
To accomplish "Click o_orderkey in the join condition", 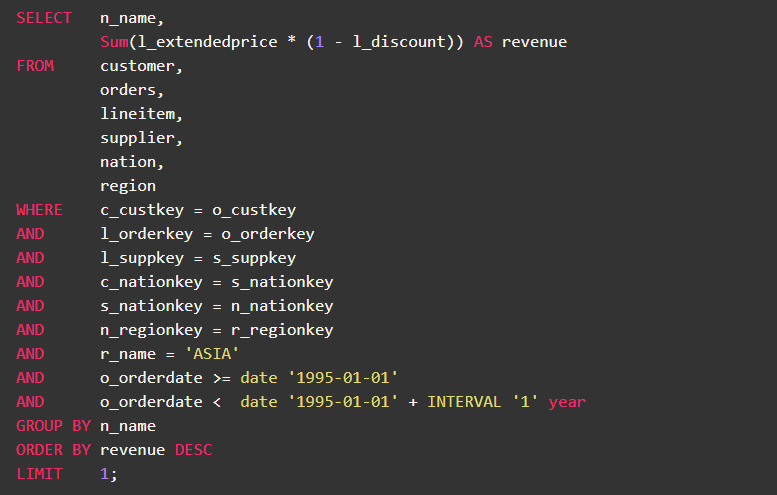I will 268,234.
